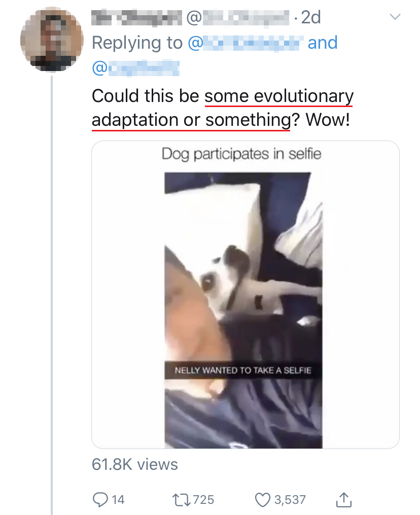Open the author's blurred display name

[136, 18]
